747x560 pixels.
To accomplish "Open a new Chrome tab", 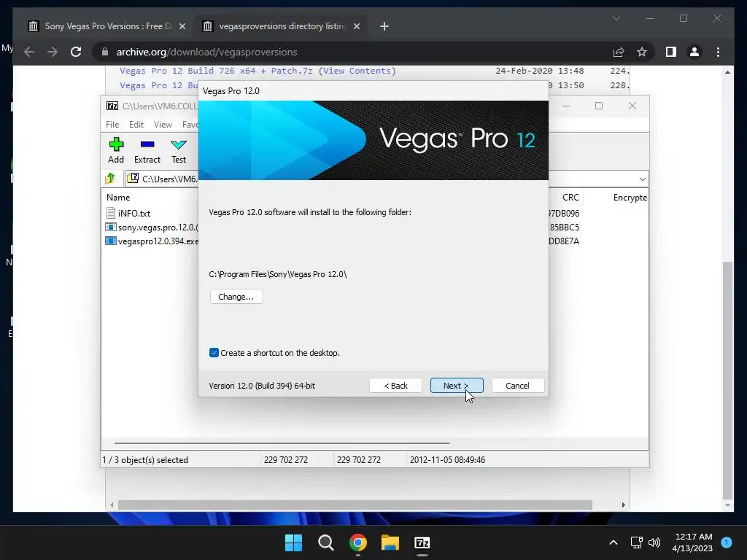I will point(384,26).
